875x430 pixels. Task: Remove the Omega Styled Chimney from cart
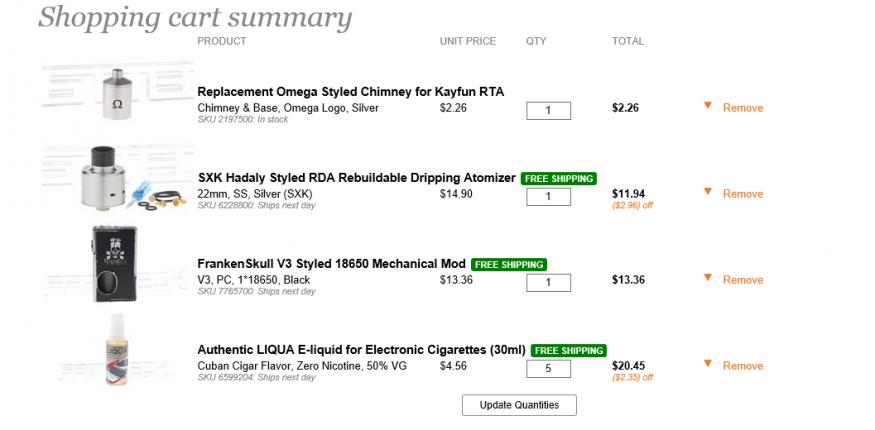[x=743, y=108]
